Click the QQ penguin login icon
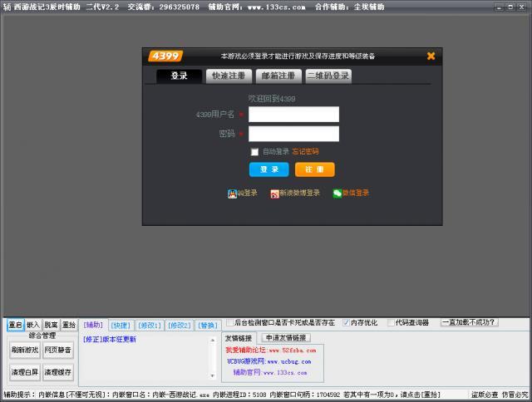Screen dimensions: 532x402 pos(232,194)
